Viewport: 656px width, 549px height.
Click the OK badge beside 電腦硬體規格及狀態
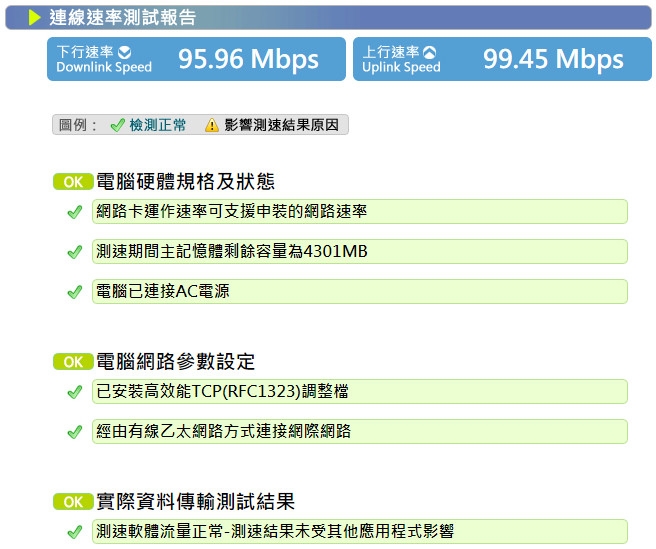click(73, 182)
